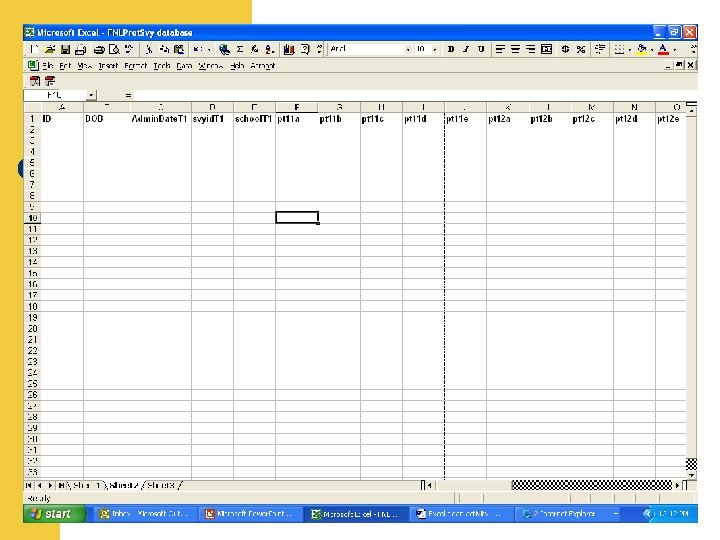The image size is (720, 540).
Task: Open the font size dropdown
Action: (434, 49)
